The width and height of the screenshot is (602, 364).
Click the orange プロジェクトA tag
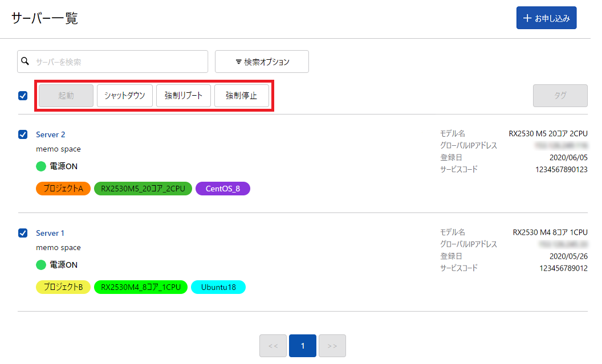(63, 189)
